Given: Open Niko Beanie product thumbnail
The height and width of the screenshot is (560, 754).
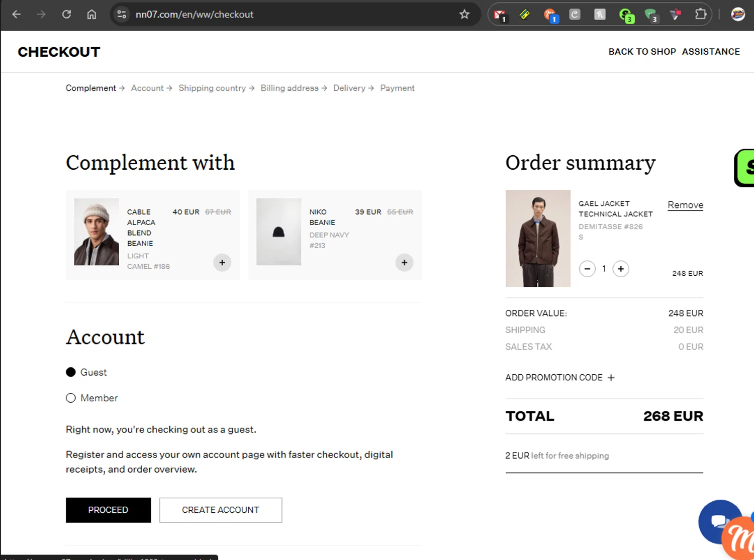Looking at the screenshot, I should [278, 232].
